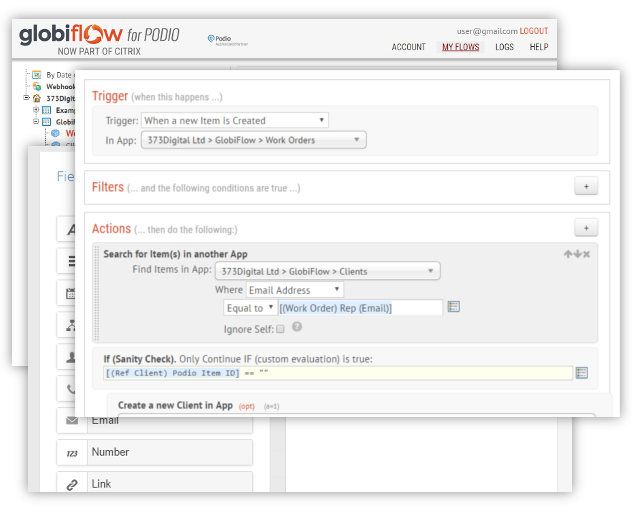
Task: Click the 123 icon for Number field
Action: [72, 453]
